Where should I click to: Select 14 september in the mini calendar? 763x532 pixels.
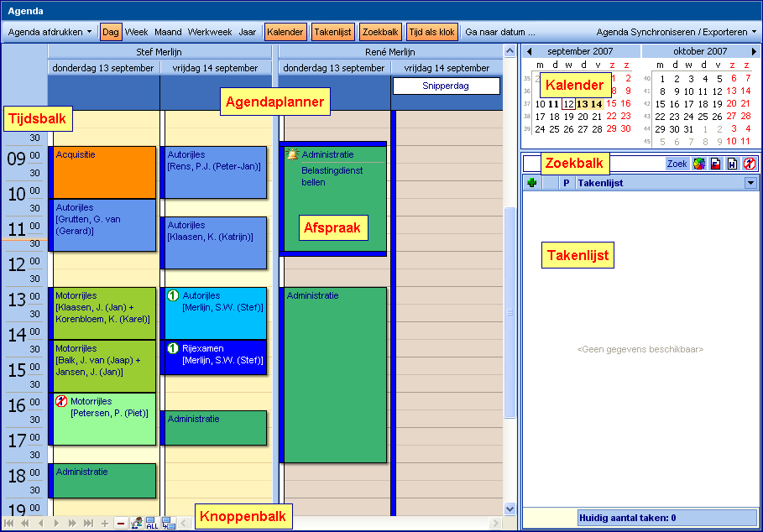pos(598,105)
